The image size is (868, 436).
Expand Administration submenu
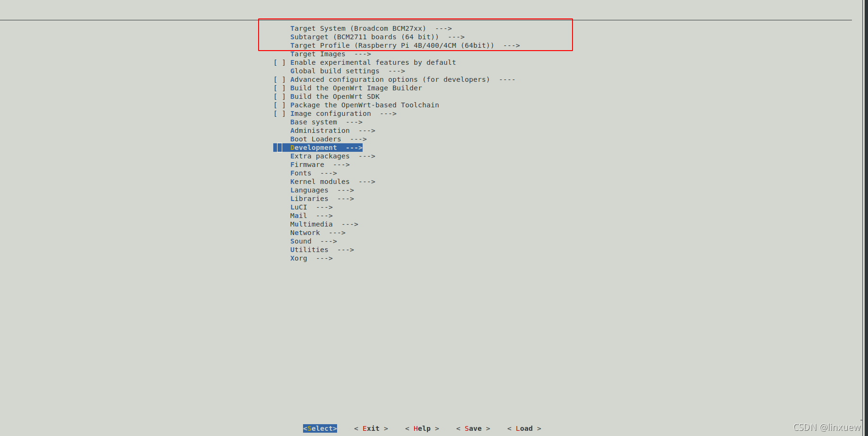pyautogui.click(x=332, y=131)
